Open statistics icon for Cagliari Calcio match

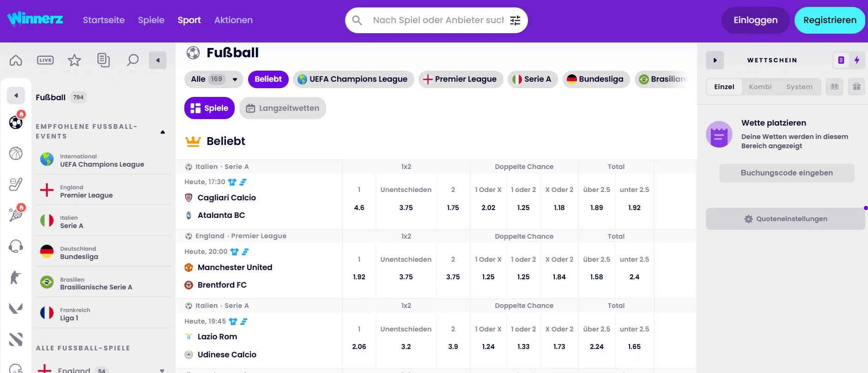click(x=243, y=182)
